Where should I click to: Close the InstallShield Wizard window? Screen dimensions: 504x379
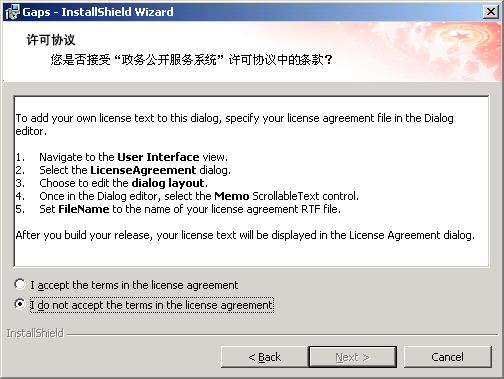click(491, 12)
